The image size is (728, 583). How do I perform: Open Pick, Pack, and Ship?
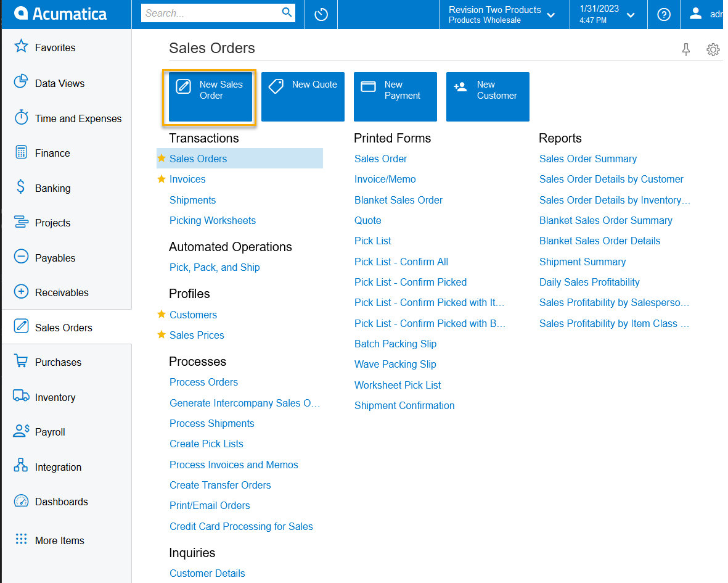[x=215, y=268]
